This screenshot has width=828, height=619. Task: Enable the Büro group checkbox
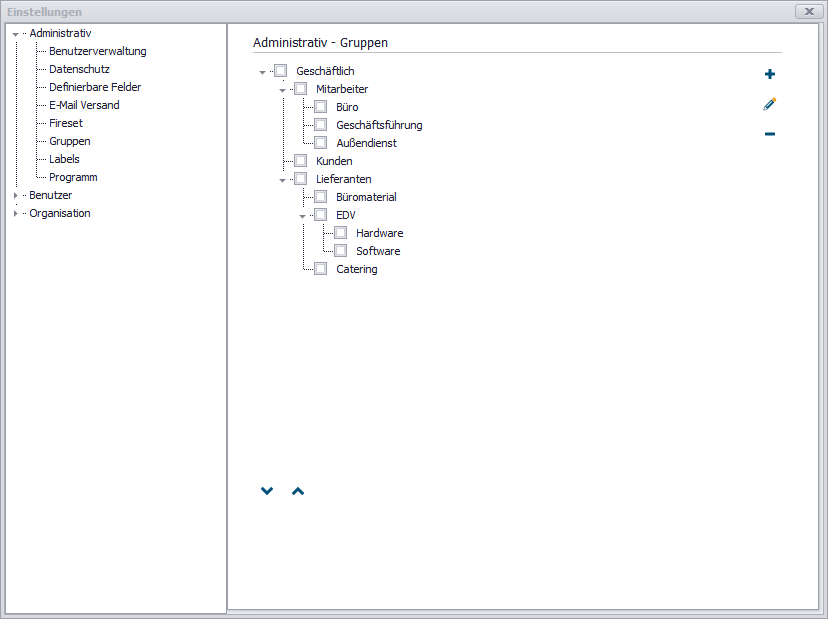(320, 107)
